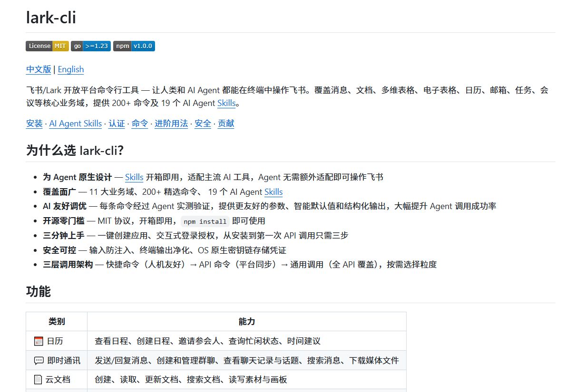Switch to the English version link
This screenshot has height=392, width=574.
(71, 69)
